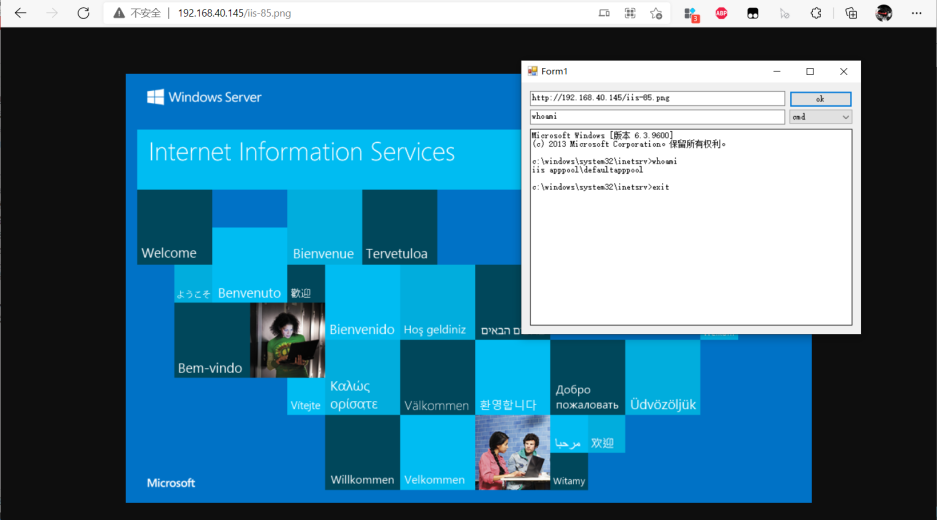Open the browser profile avatar
The height and width of the screenshot is (520, 937).
click(884, 13)
